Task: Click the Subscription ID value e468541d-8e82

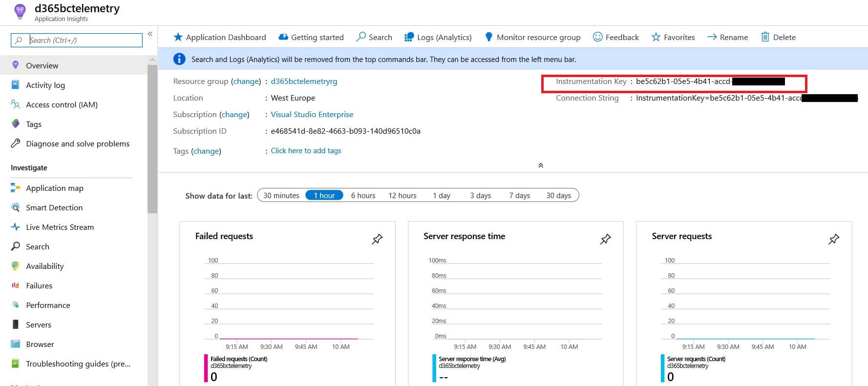Action: click(x=345, y=131)
